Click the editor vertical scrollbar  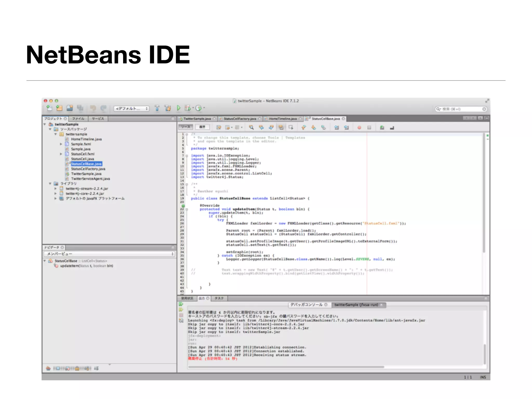click(484, 192)
